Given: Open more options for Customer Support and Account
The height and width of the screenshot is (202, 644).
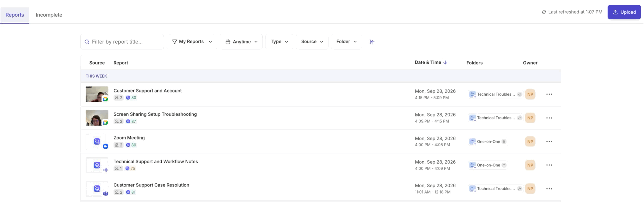Looking at the screenshot, I should (549, 94).
